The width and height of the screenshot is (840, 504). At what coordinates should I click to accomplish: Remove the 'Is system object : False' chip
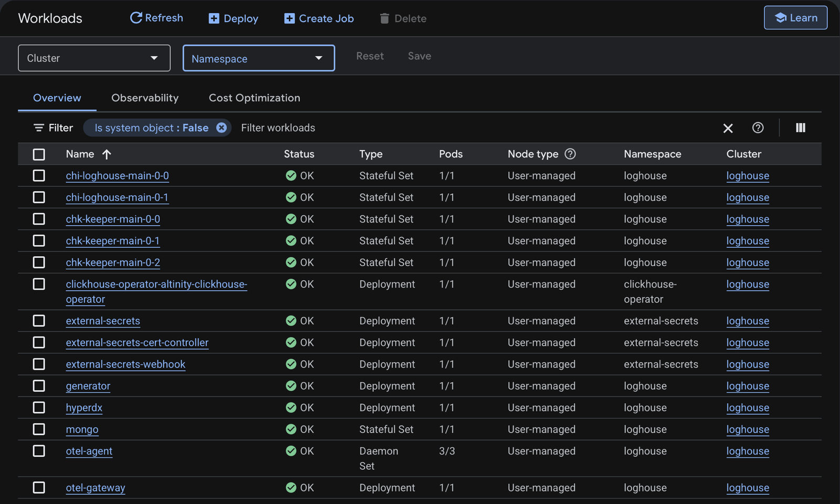222,128
